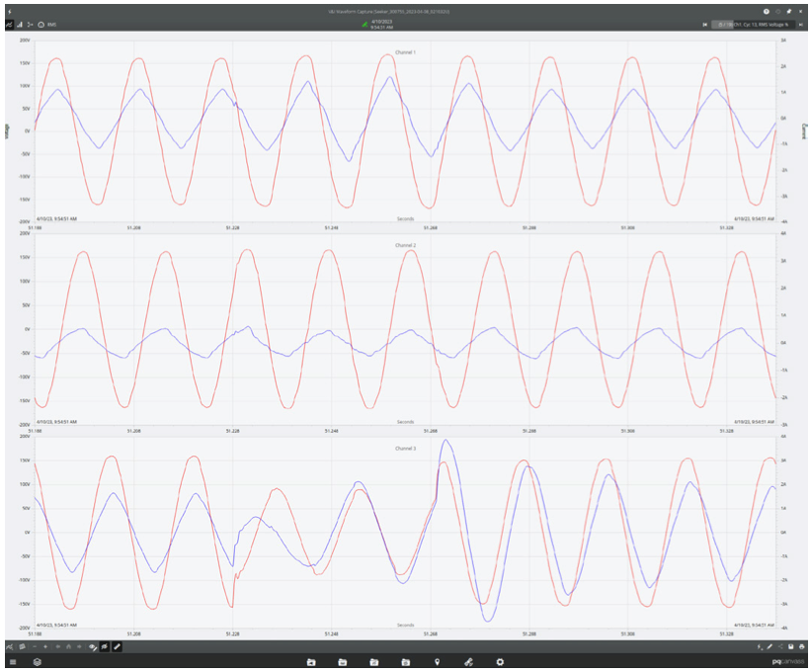Open the fourth folder icon in bottom bar

point(405,662)
